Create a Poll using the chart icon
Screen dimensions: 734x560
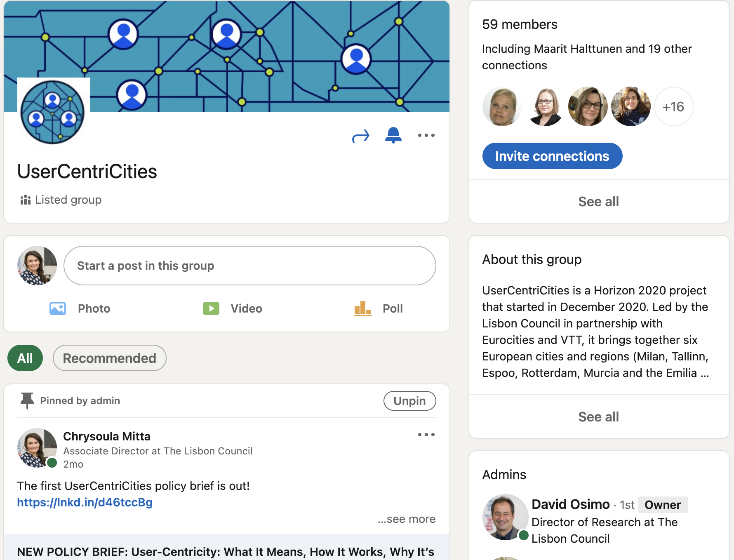(362, 308)
